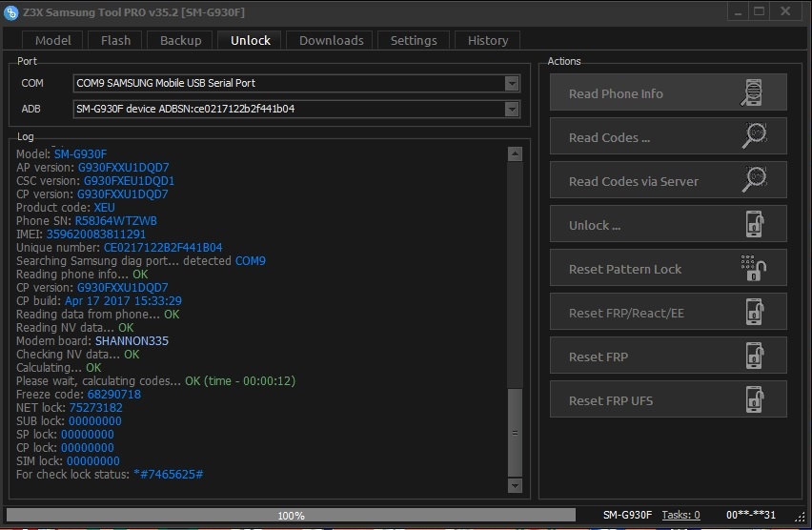The image size is (812, 530).
Task: Switch to the Flash tab
Action: point(115,40)
